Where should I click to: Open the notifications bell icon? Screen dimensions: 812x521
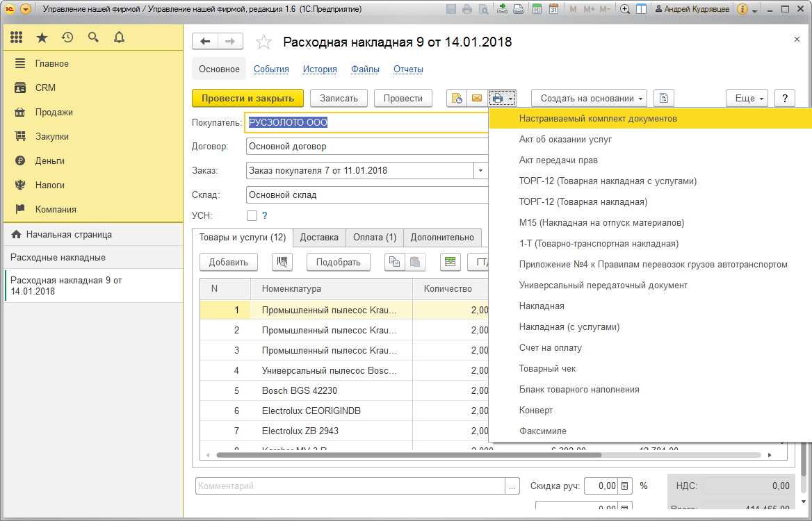coord(119,38)
